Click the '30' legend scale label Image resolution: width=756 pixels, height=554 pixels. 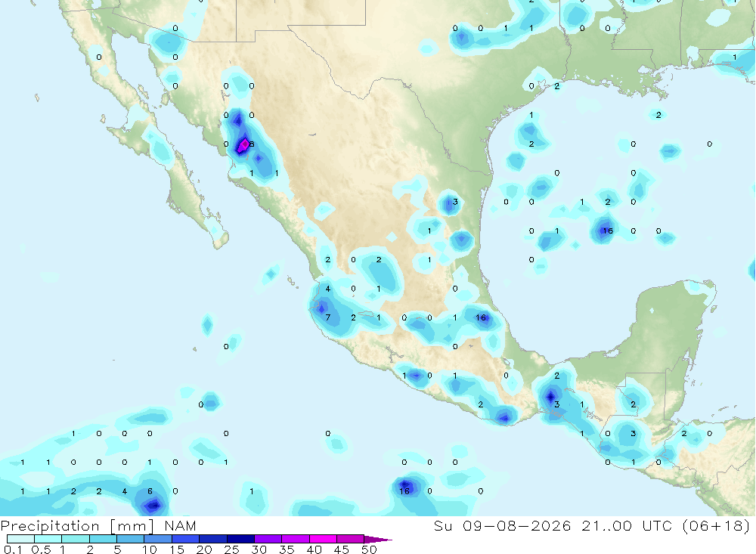(259, 549)
